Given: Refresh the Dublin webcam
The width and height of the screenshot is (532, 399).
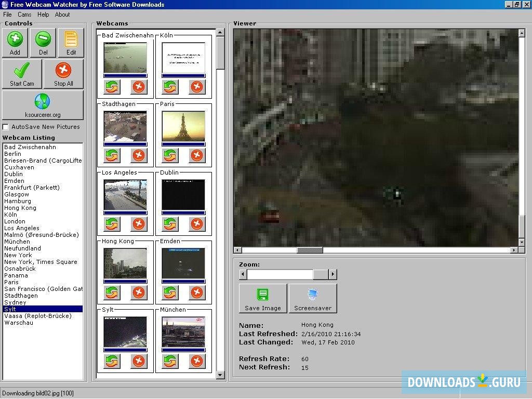Looking at the screenshot, I should (x=170, y=224).
